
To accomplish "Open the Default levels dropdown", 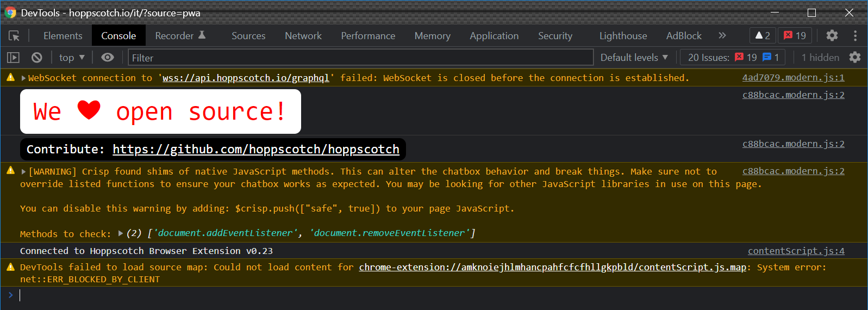I will (x=634, y=57).
